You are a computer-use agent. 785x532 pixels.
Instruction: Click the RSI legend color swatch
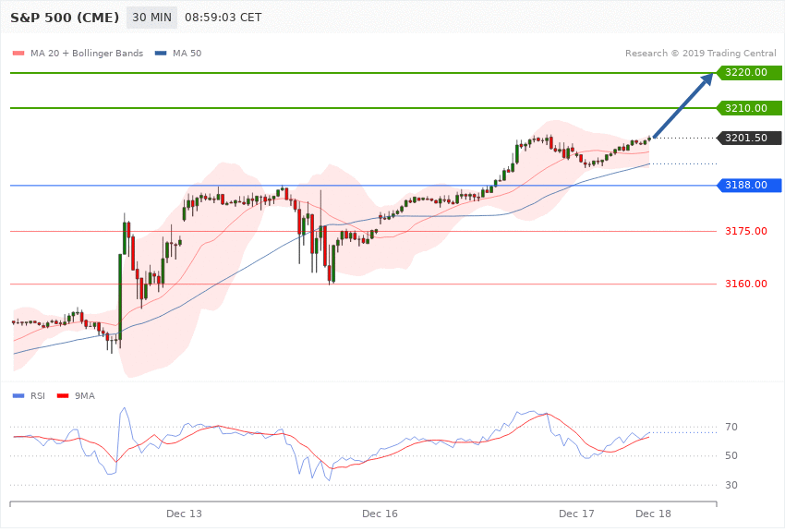(18, 396)
